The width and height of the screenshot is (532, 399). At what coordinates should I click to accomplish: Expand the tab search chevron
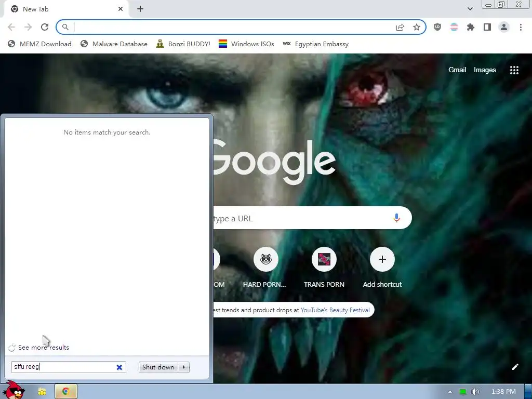(x=470, y=9)
